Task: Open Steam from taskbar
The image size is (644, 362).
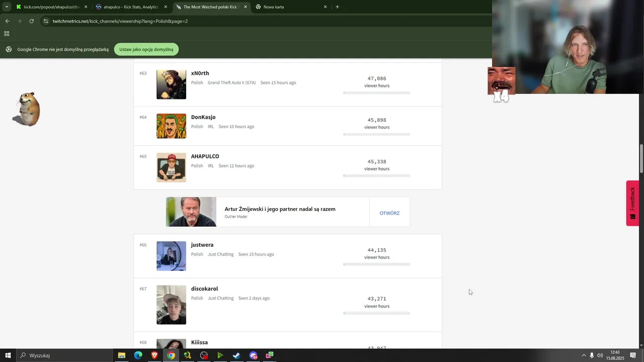Action: click(x=236, y=355)
